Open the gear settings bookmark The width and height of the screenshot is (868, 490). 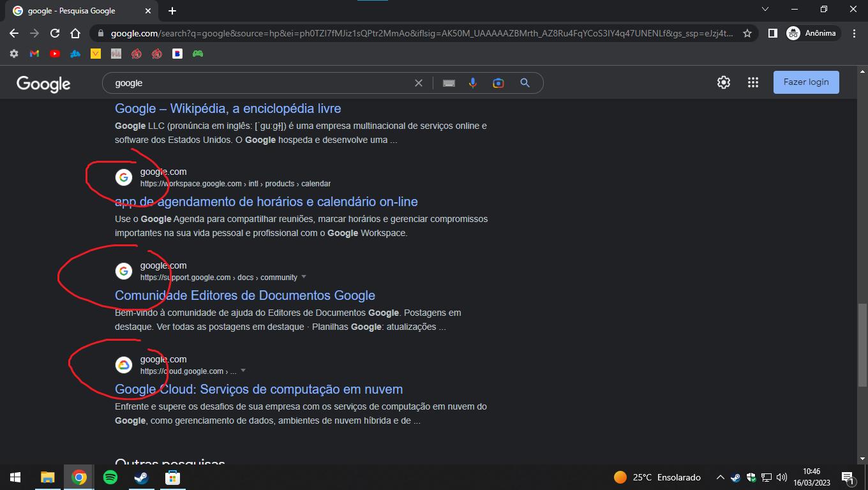click(14, 54)
